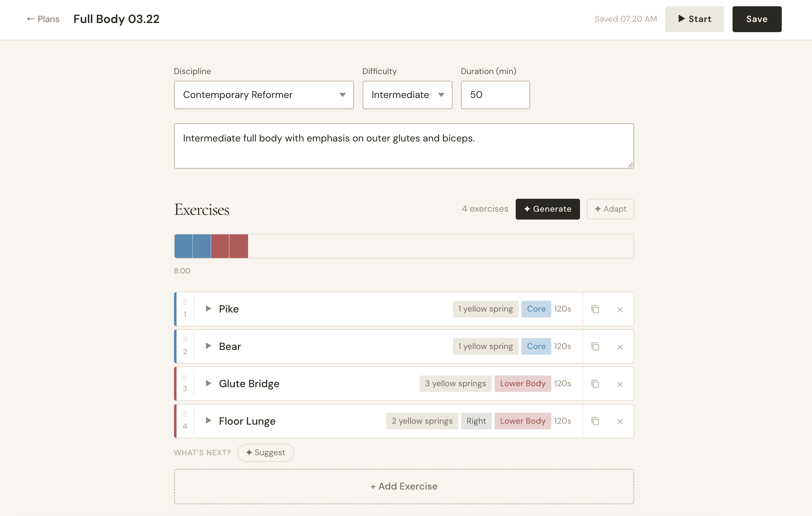This screenshot has width=812, height=516.
Task: Generate exercises with AI
Action: (547, 209)
